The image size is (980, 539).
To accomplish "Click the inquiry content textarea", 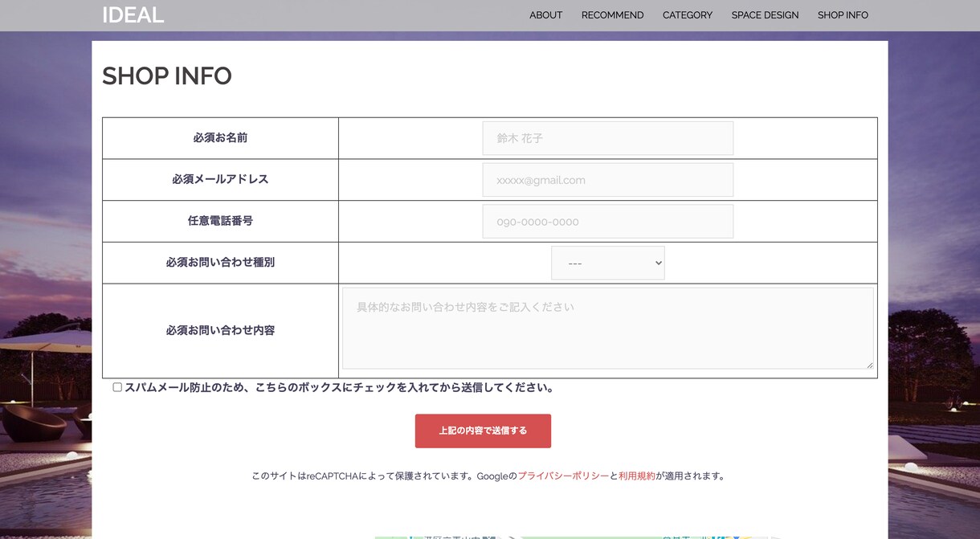I will coord(607,329).
